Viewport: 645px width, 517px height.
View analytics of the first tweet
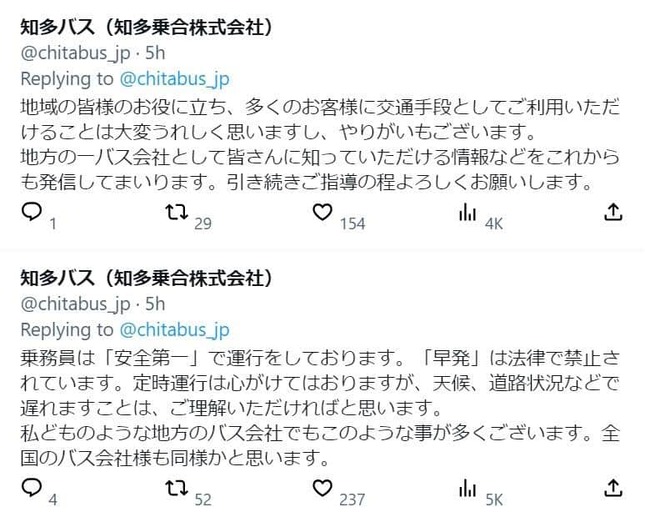coord(467,212)
